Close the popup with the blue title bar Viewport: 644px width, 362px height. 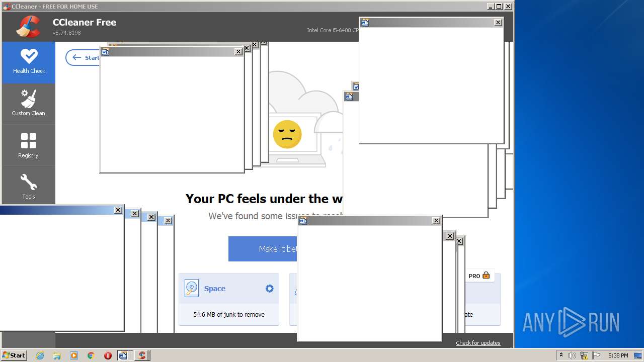[118, 210]
